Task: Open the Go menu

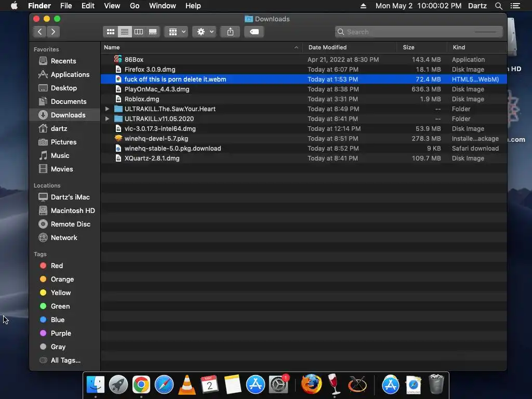Action: 135,6
